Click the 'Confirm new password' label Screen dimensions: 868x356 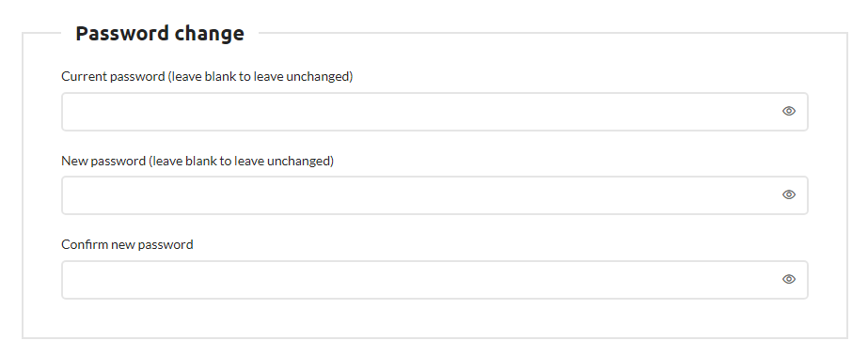point(127,244)
